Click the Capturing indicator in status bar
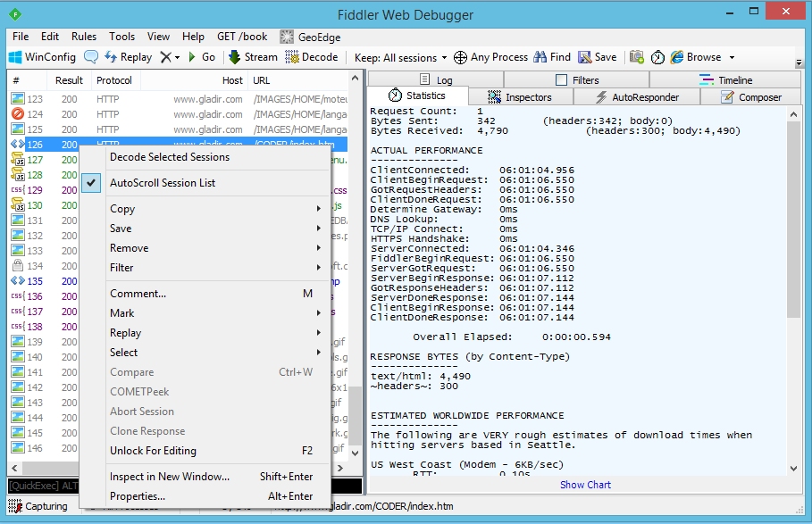The image size is (812, 524). (x=38, y=506)
